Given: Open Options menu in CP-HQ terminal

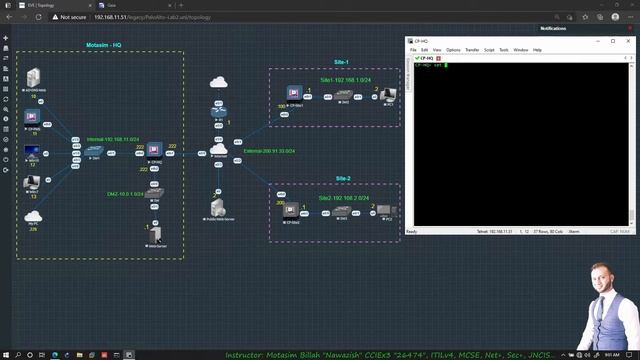Looking at the screenshot, I should coord(453,50).
